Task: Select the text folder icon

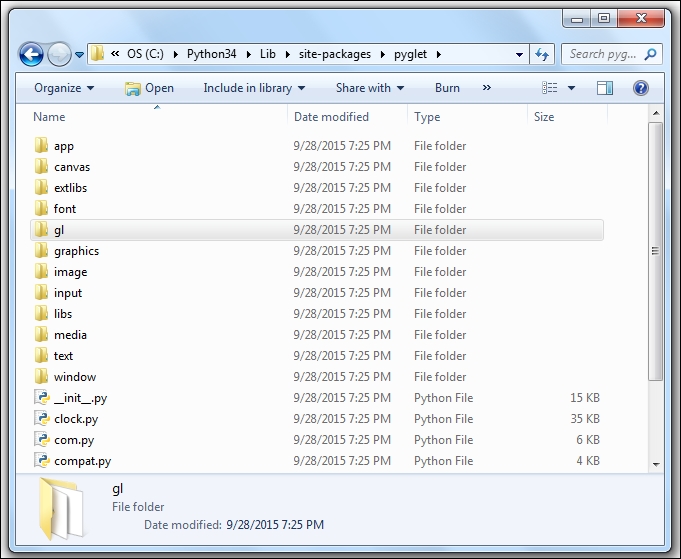Action: pyautogui.click(x=41, y=355)
